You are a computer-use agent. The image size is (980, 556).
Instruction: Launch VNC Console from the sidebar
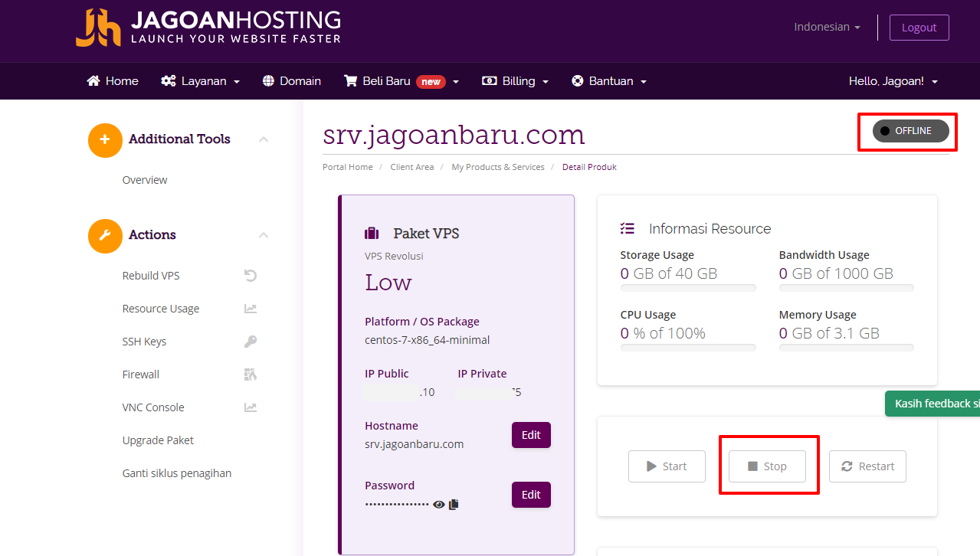tap(153, 407)
